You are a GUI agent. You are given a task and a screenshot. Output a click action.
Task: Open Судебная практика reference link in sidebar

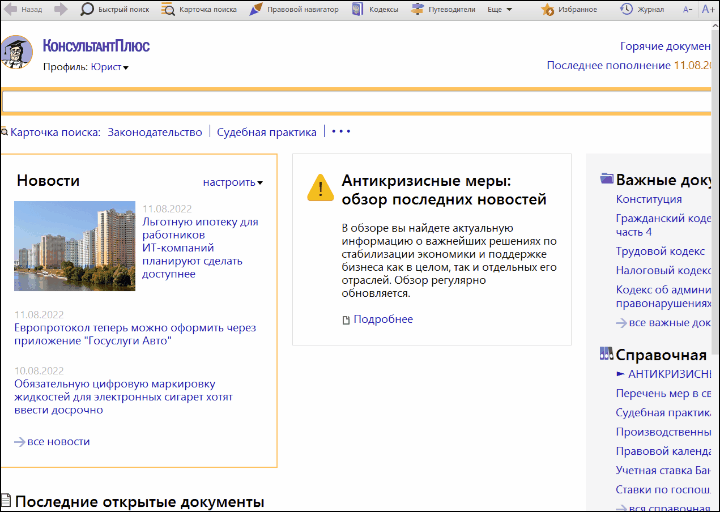pos(663,413)
